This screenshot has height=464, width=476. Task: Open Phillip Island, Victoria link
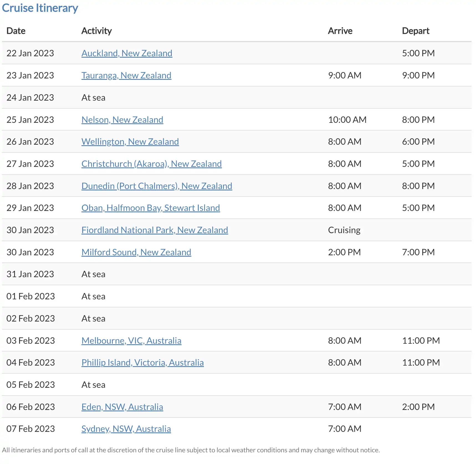pyautogui.click(x=142, y=363)
